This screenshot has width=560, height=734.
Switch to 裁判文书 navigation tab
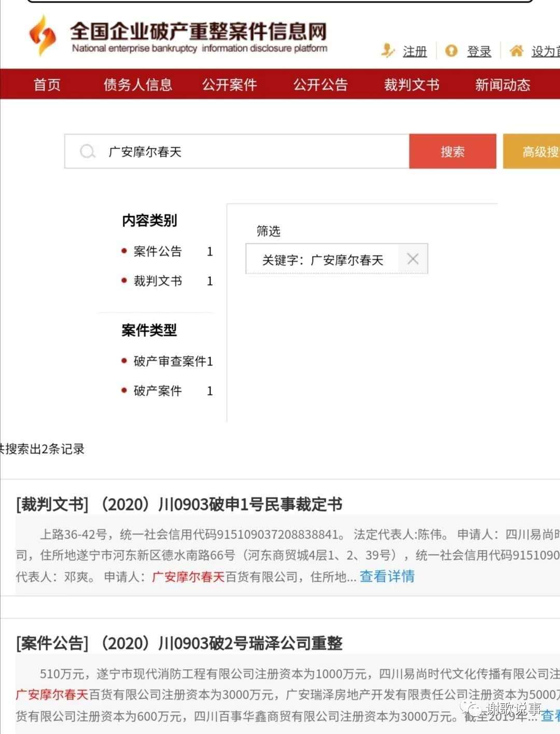coord(411,84)
